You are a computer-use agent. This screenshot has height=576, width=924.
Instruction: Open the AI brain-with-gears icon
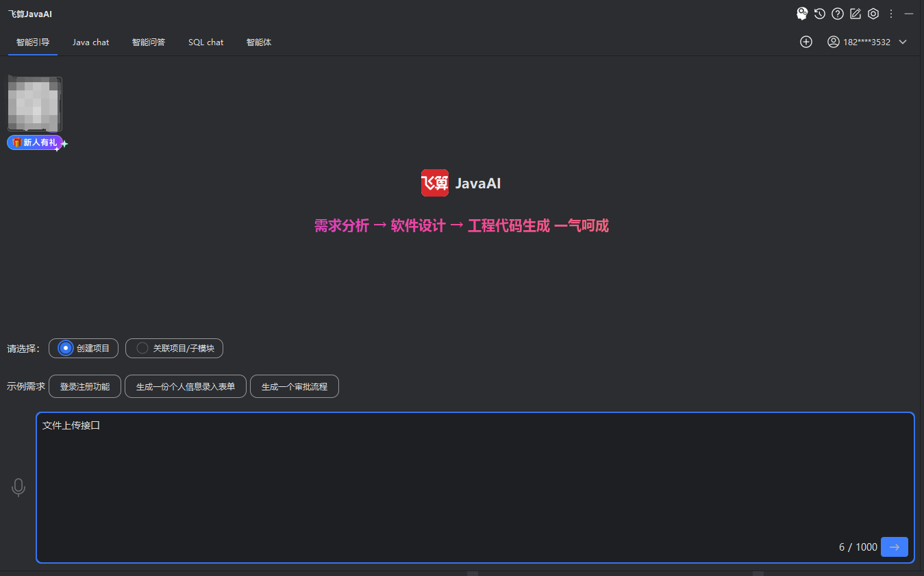pyautogui.click(x=802, y=14)
